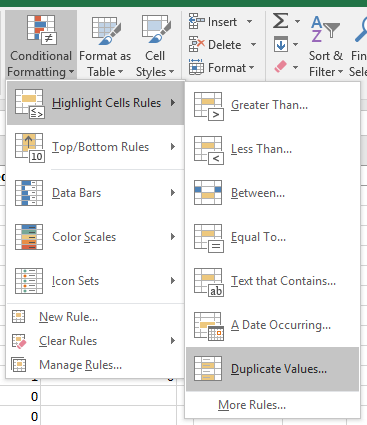Image resolution: width=367 pixels, height=425 pixels.
Task: Open the Format cells menu button
Action: point(222,68)
